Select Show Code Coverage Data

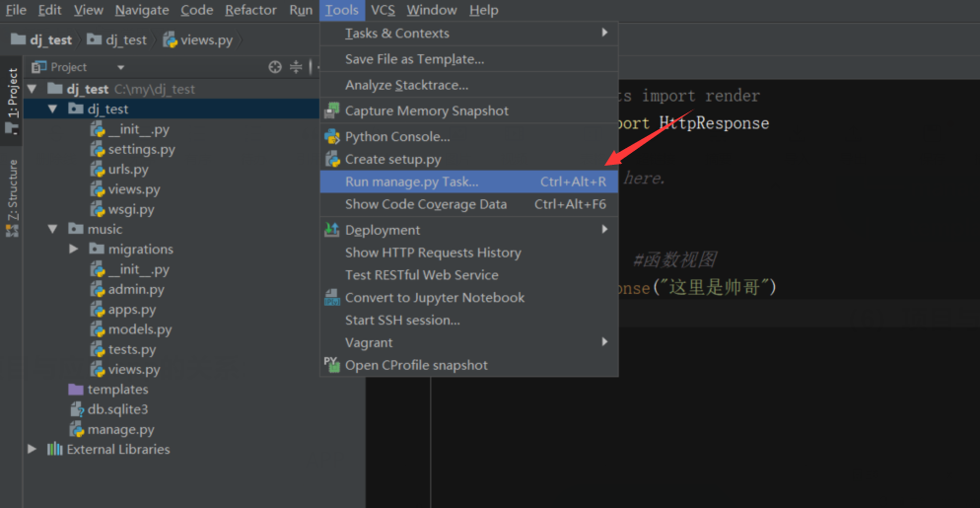(x=468, y=204)
